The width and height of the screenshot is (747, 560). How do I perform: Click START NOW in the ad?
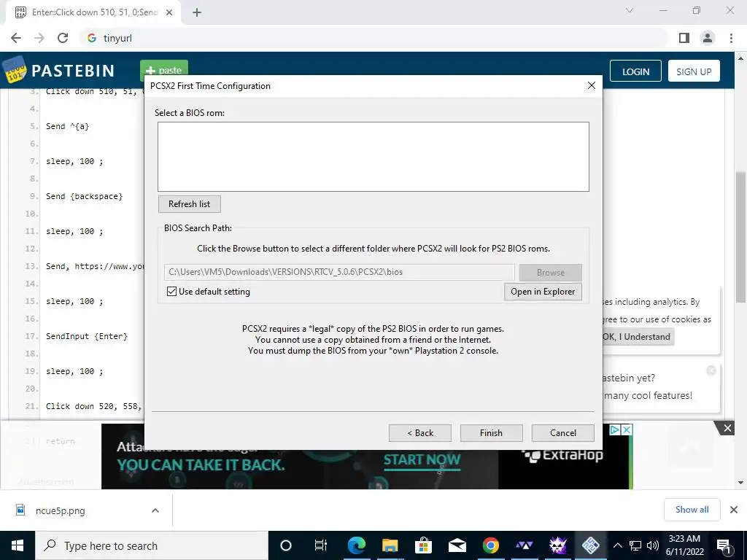pos(422,460)
